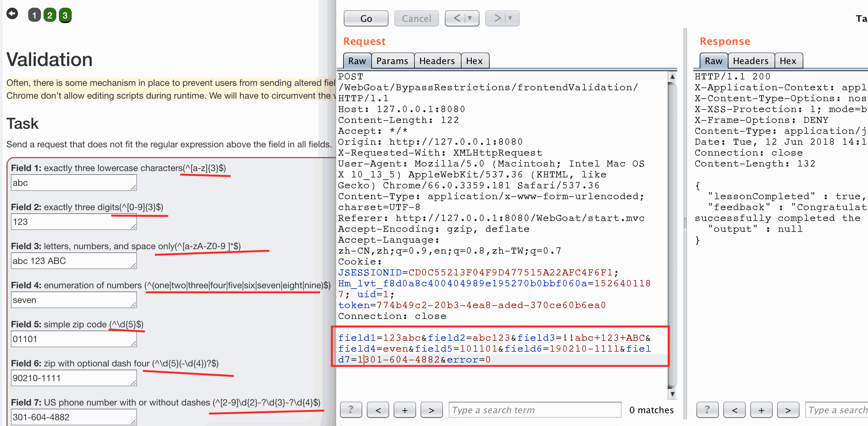Click the Field 4 input containing seven

pos(74,300)
